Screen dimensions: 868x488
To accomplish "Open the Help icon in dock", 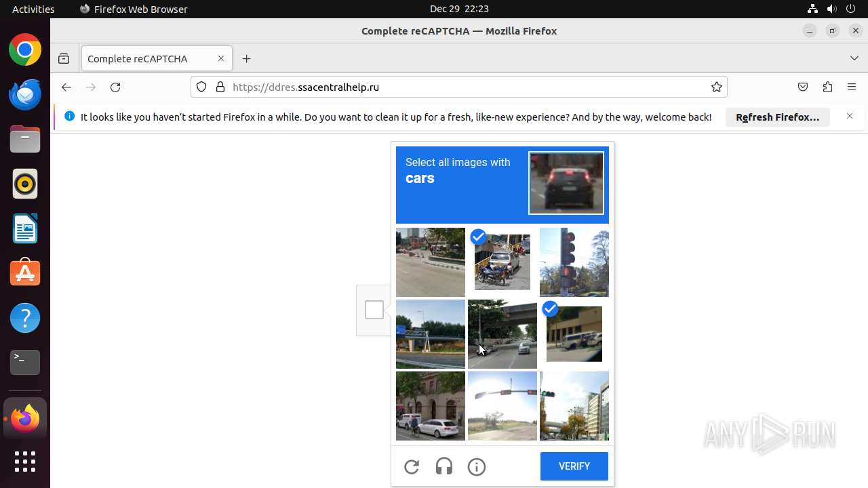I will point(25,318).
